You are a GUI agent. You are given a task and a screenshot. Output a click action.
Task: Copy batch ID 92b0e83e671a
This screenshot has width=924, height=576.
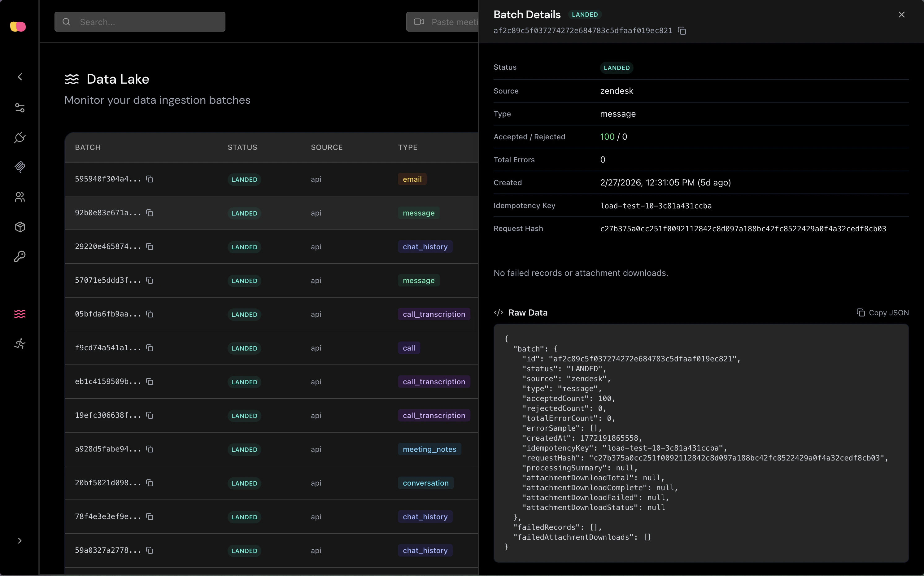click(150, 213)
